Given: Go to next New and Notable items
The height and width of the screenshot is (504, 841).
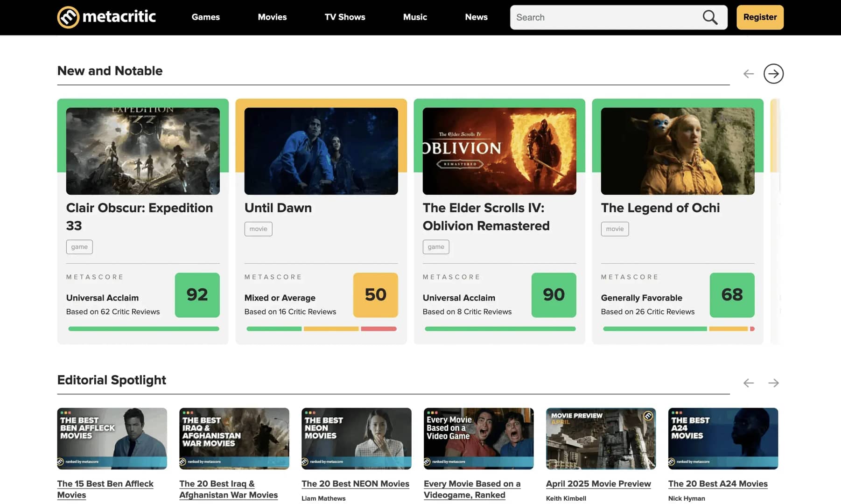Looking at the screenshot, I should click(x=773, y=74).
